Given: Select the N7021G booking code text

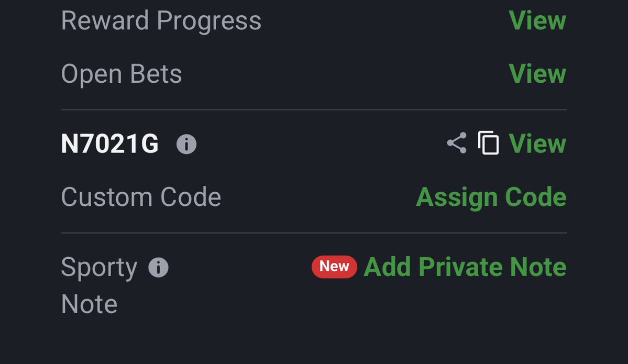Looking at the screenshot, I should click(x=110, y=144).
